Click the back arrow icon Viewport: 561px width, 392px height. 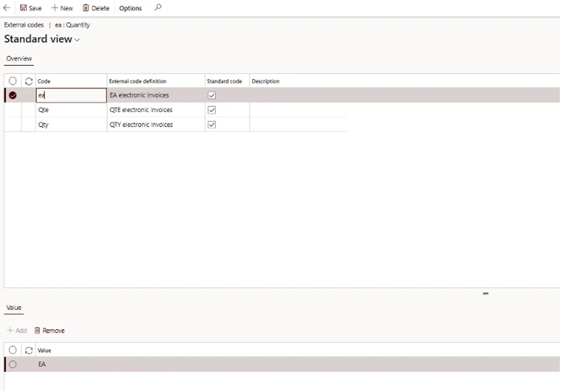[7, 7]
